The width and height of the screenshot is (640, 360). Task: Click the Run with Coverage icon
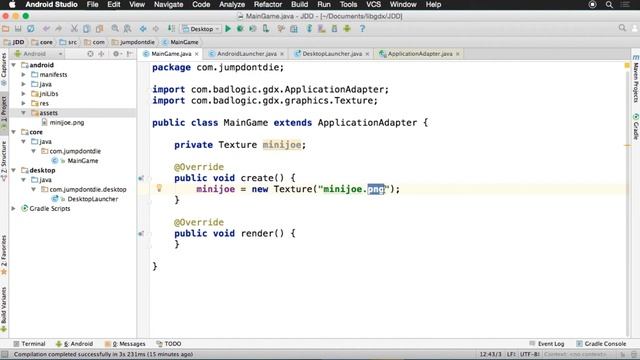tap(253, 29)
